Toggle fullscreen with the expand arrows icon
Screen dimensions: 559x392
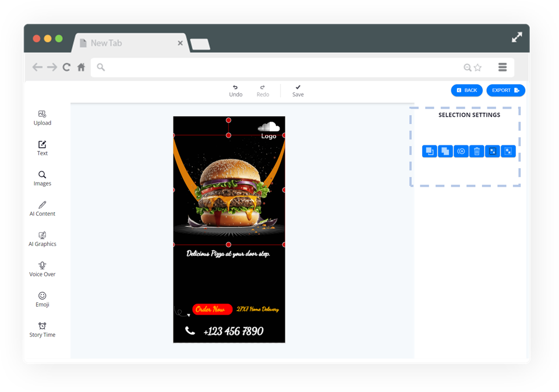517,37
